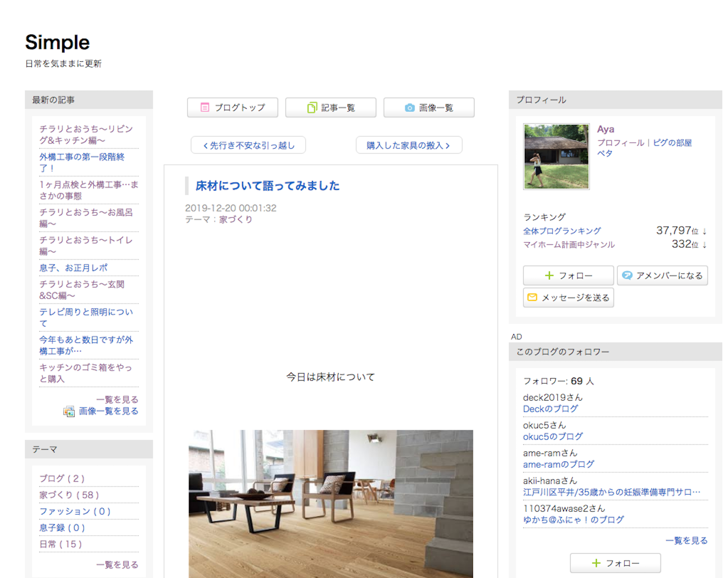Screen dimensions: 728x578
Task: Click the green plus icon on profile follow
Action: (x=549, y=276)
